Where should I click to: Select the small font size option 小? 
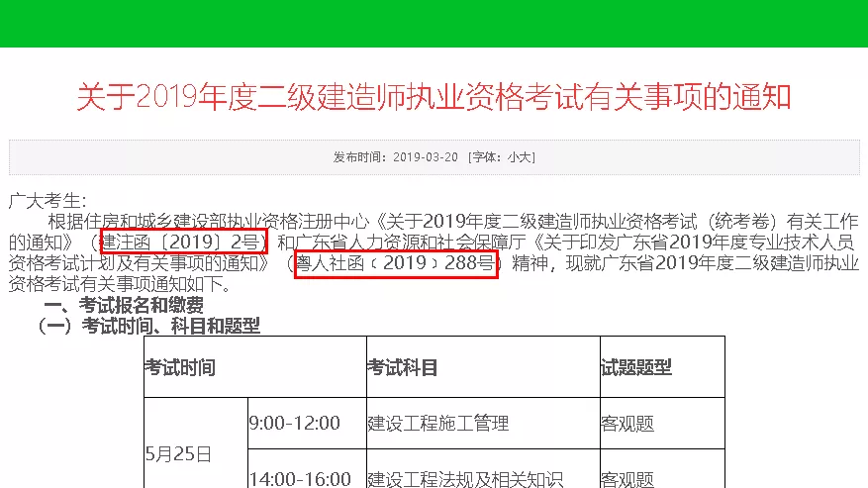(514, 157)
